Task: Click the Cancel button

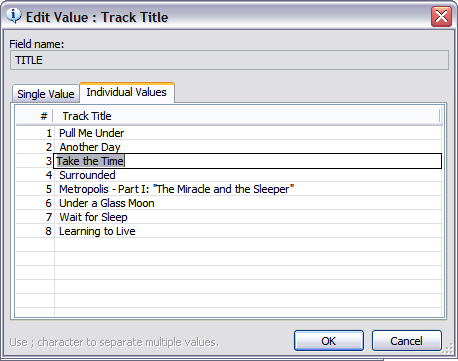Action: (407, 341)
